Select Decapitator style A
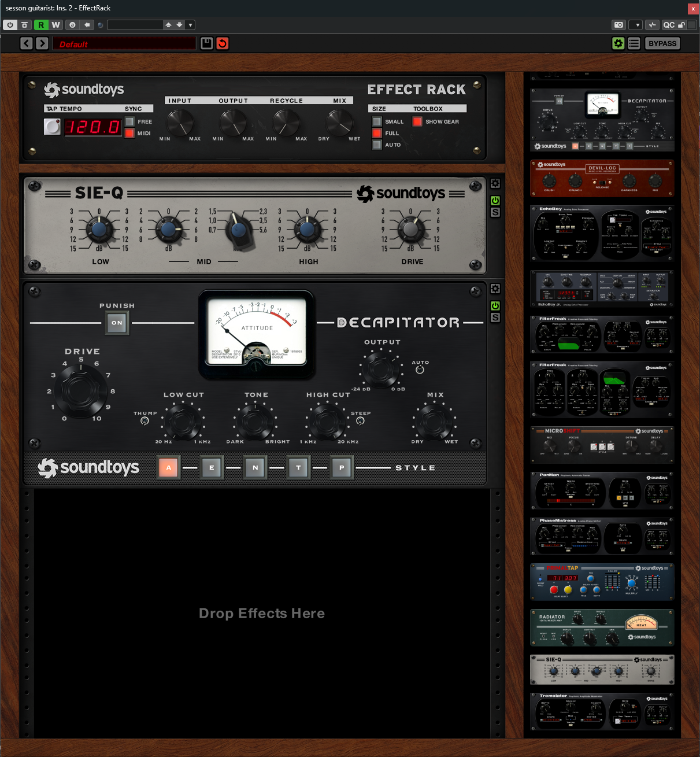700x757 pixels. click(x=168, y=467)
